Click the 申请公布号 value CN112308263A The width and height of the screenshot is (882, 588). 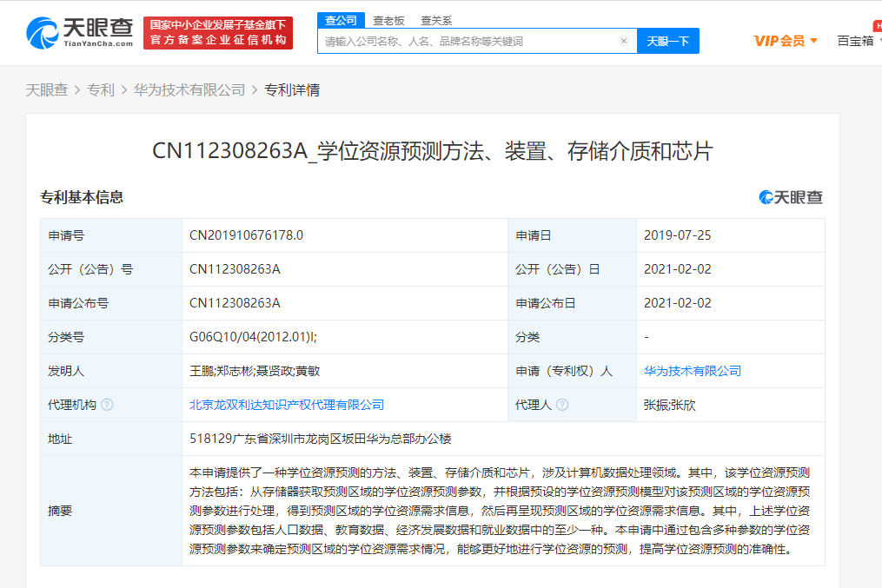[x=235, y=304]
